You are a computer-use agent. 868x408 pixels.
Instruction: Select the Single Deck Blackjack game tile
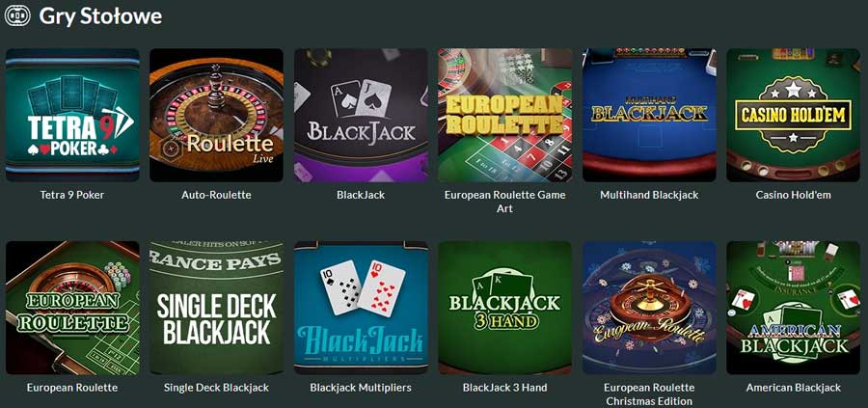(x=216, y=308)
